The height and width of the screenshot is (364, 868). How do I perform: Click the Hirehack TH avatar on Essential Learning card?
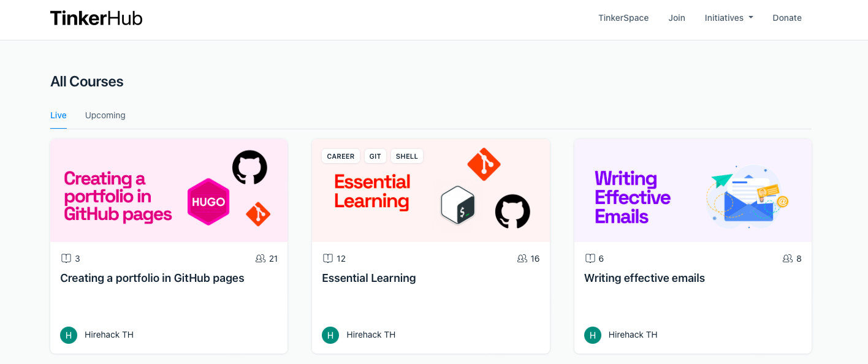330,335
